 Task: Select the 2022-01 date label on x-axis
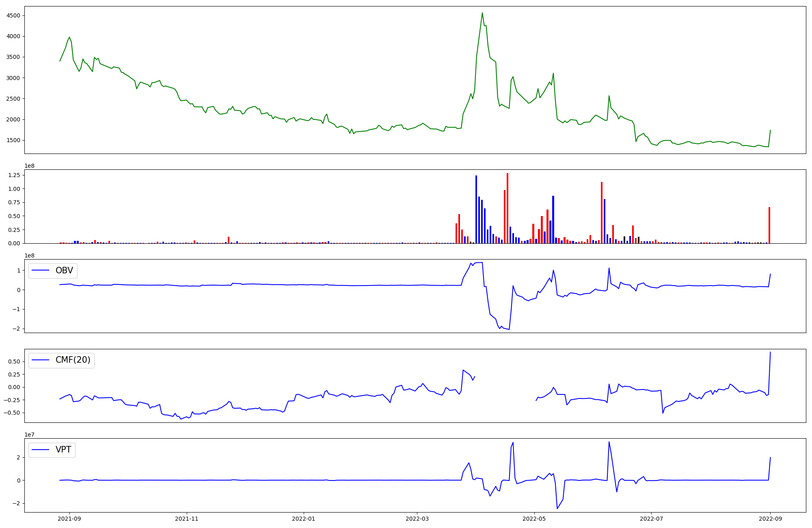[304, 519]
